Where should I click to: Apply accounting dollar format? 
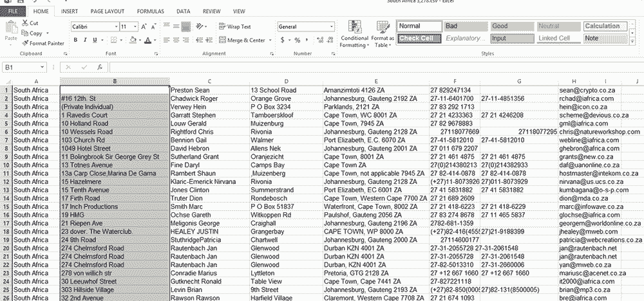(283, 40)
